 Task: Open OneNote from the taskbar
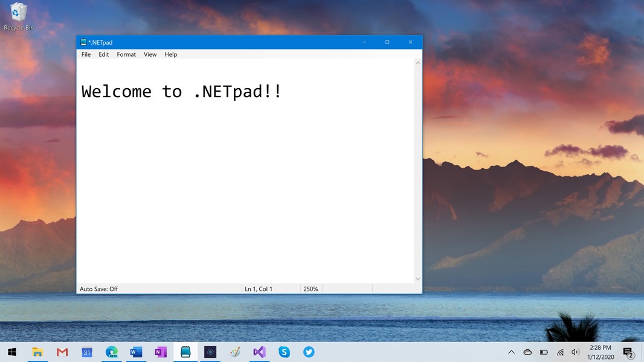[x=161, y=352]
